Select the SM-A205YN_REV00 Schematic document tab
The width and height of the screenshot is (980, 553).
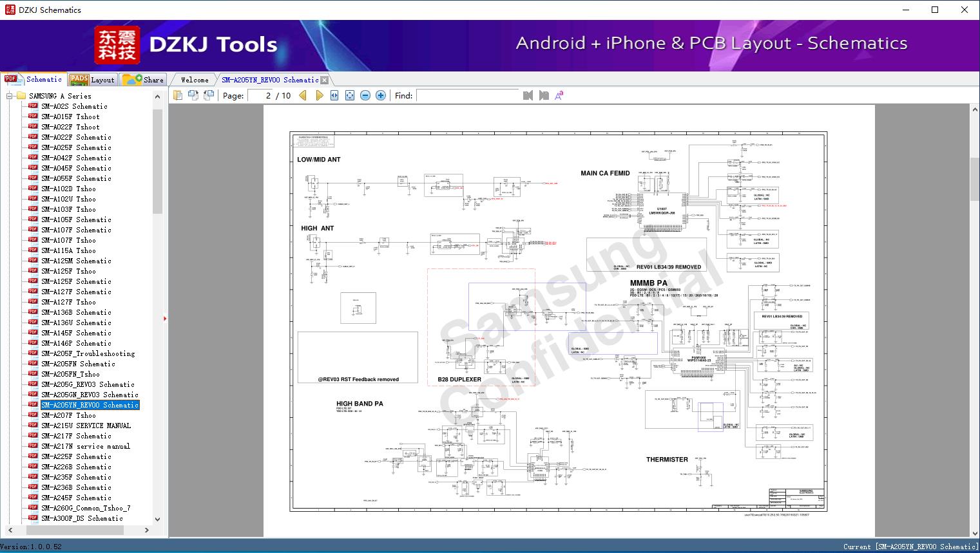click(270, 80)
